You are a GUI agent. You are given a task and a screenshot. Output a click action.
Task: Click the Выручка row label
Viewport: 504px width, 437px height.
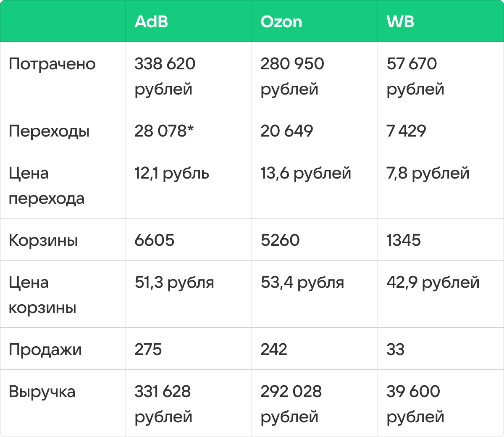(42, 392)
